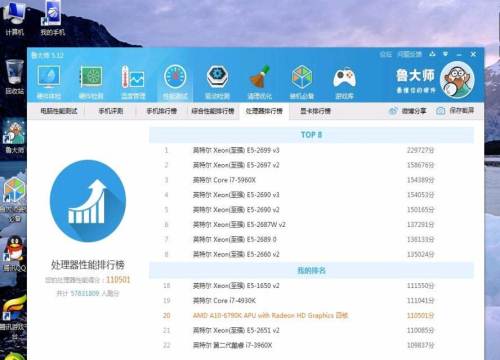This screenshot has height=360, width=500.
Task: Click the 微博分享 button label
Action: coord(414,111)
